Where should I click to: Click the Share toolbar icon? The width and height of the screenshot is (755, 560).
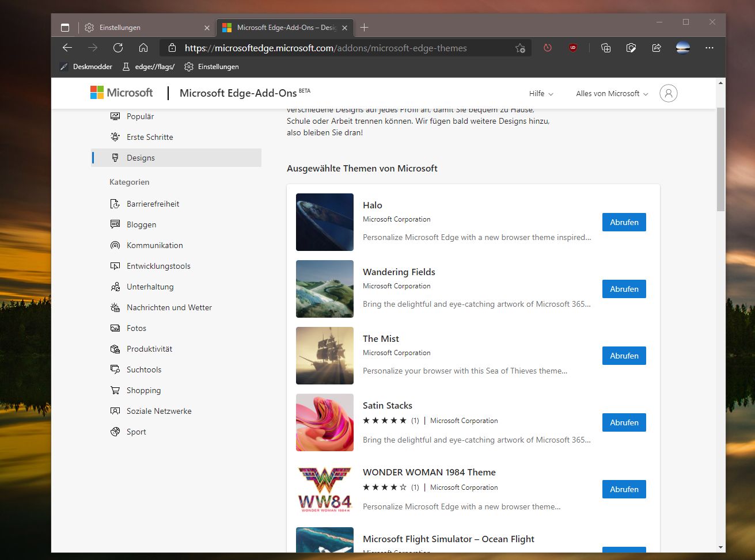coord(657,48)
